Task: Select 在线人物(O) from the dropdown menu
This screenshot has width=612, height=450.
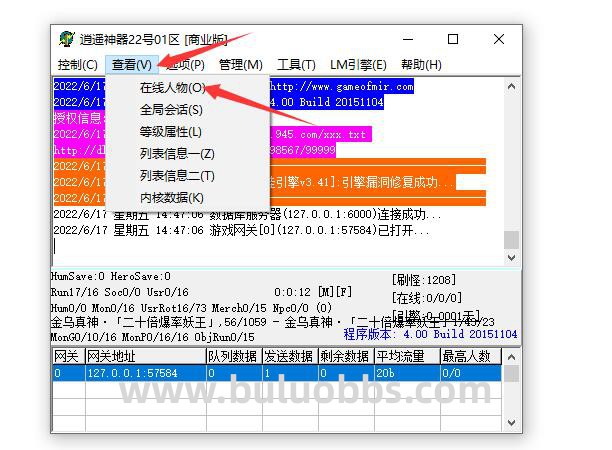Action: (172, 88)
